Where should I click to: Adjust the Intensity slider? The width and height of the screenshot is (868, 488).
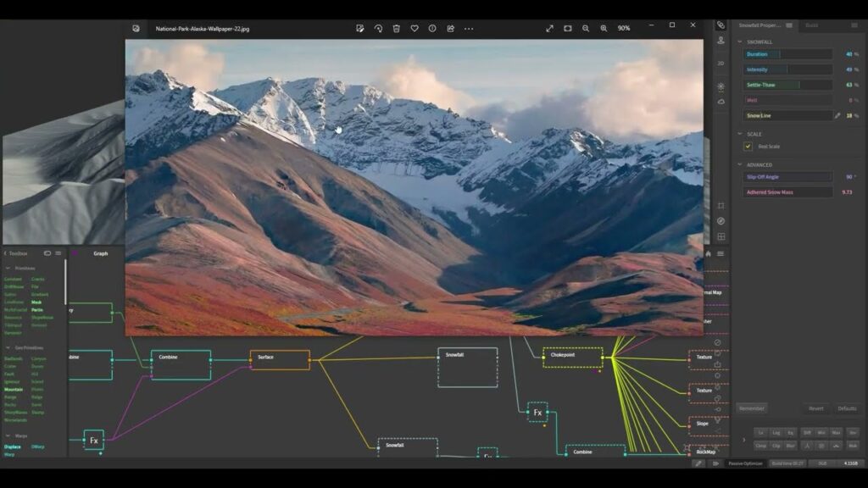tap(787, 69)
